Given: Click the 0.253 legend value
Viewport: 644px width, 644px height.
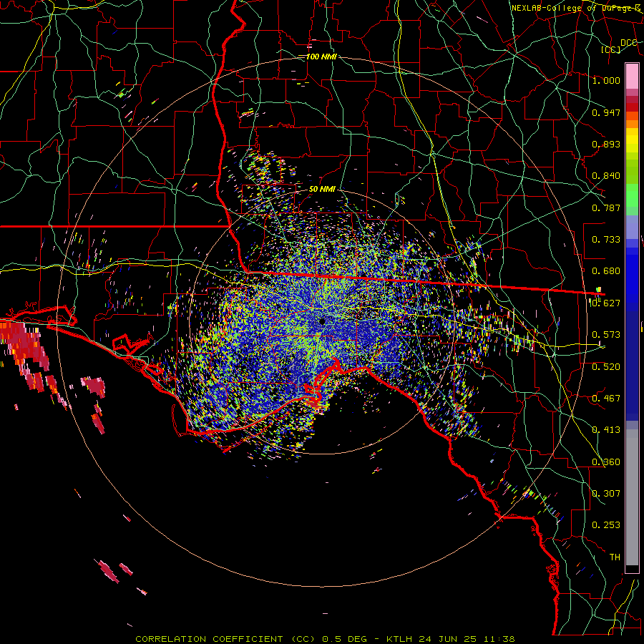Looking at the screenshot, I should [606, 525].
